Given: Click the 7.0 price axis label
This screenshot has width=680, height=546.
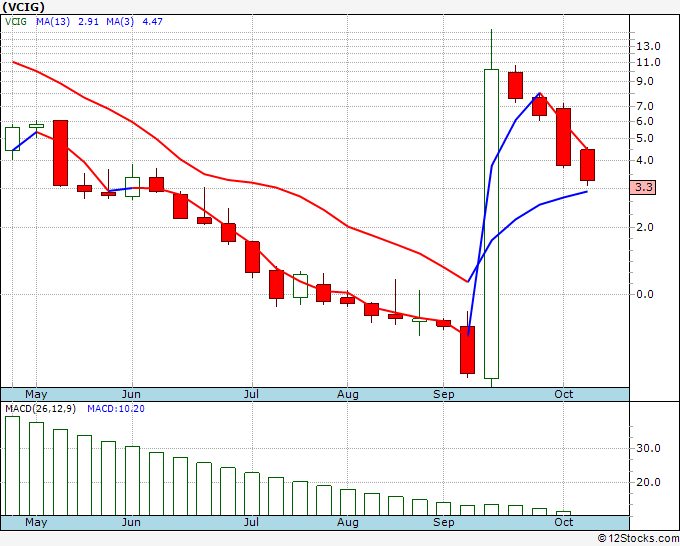Looking at the screenshot, I should coord(644,106).
